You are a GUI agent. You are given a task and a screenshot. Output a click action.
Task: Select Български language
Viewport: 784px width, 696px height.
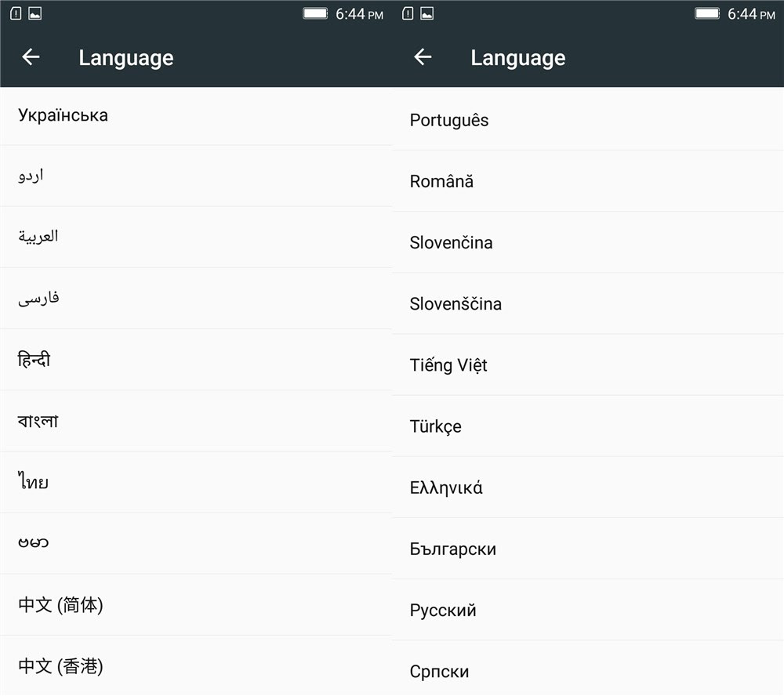588,549
